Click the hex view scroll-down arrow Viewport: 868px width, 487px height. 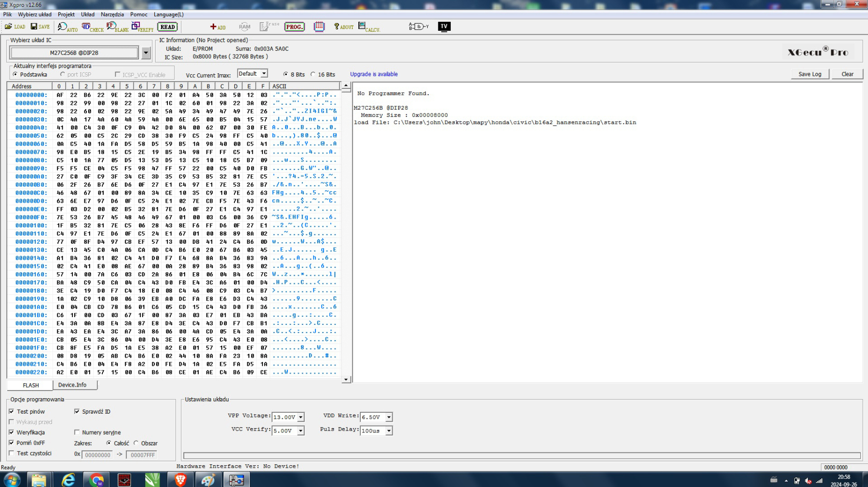(346, 380)
